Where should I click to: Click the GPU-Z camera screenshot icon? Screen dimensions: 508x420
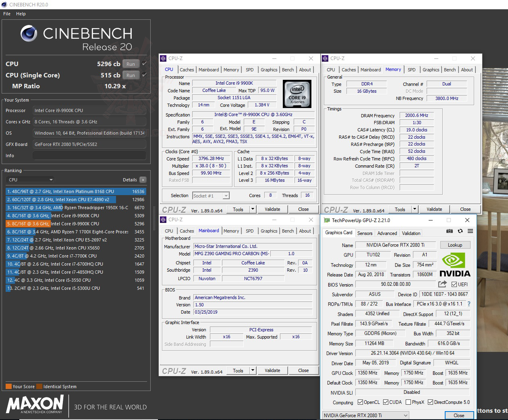450,231
